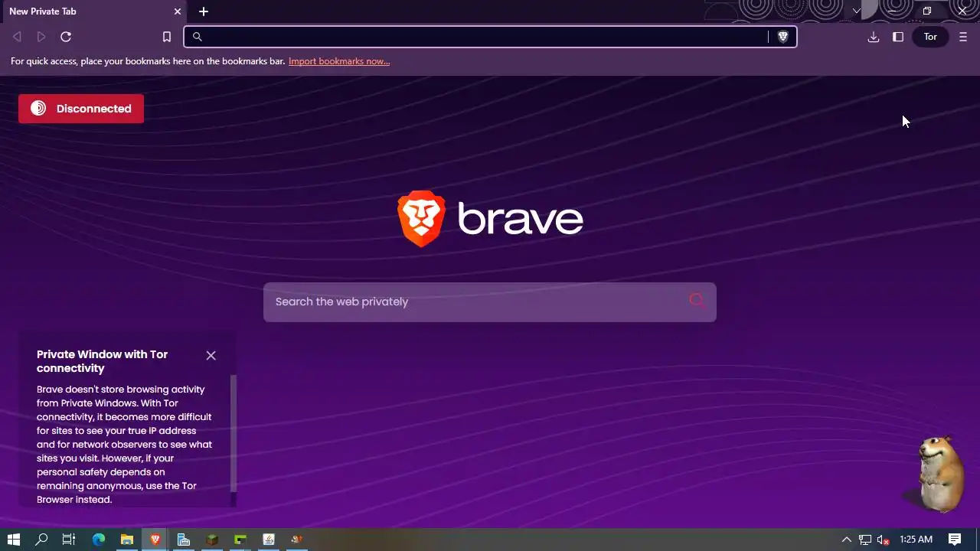Open the downloads icon in the toolbar
Image resolution: width=980 pixels, height=551 pixels.
[x=874, y=37]
